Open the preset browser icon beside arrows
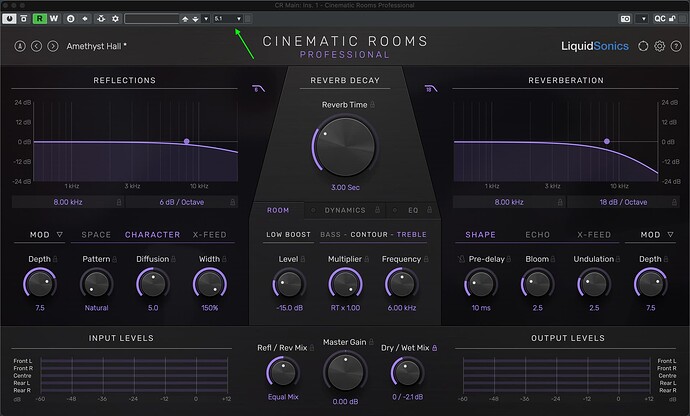This screenshot has width=690, height=416. click(x=20, y=46)
